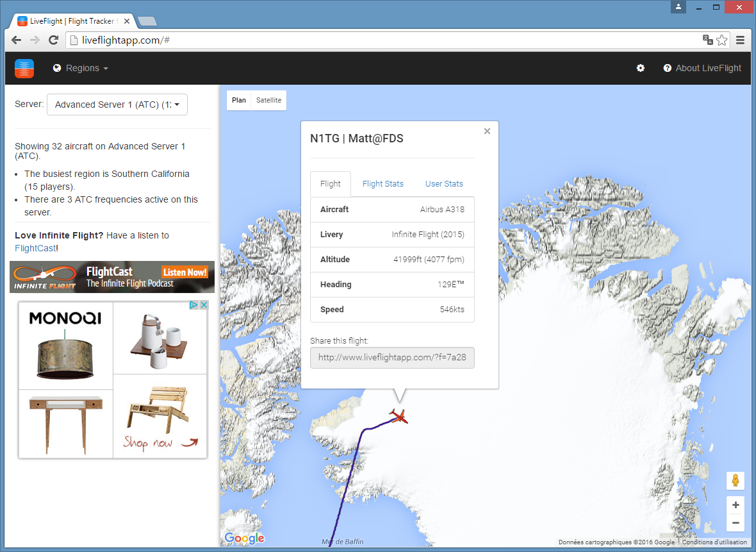Go back using browser back arrow
The height and width of the screenshot is (552, 756).
pyautogui.click(x=17, y=40)
